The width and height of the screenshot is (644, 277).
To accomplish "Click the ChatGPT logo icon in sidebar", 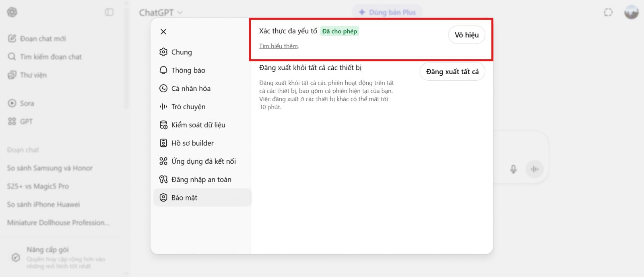I will point(12,12).
